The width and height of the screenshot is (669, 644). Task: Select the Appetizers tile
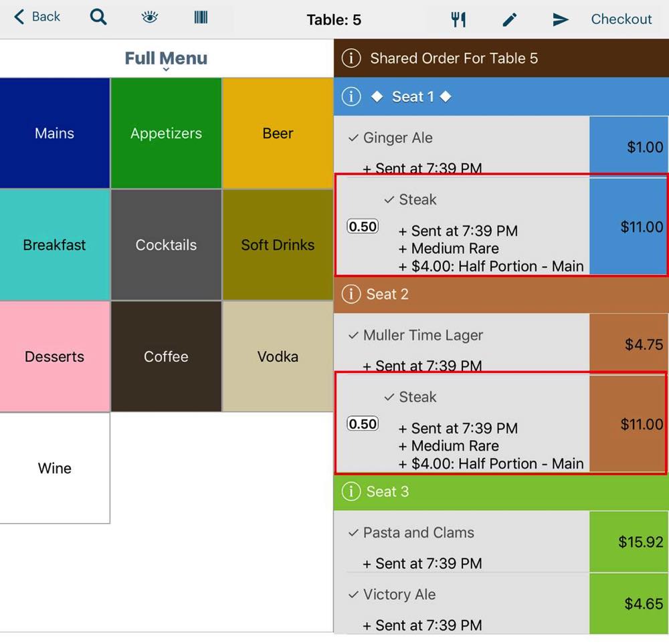(165, 133)
